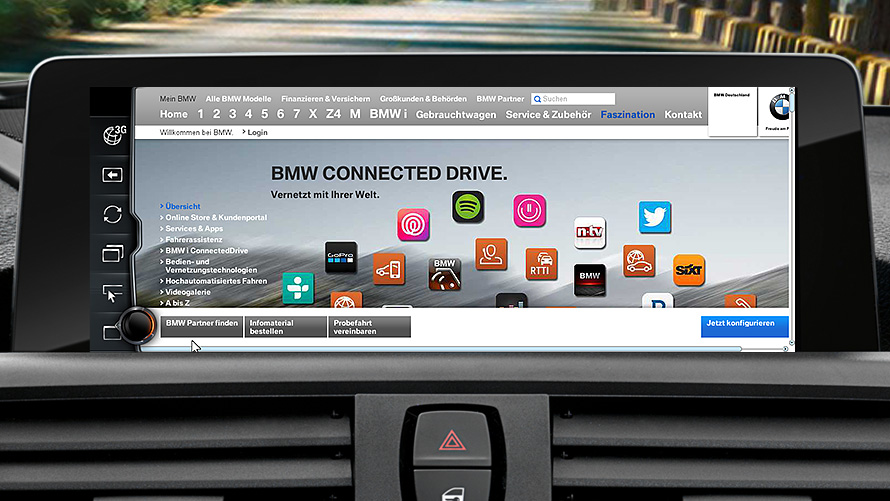Click into the Suchen search field

pyautogui.click(x=573, y=99)
